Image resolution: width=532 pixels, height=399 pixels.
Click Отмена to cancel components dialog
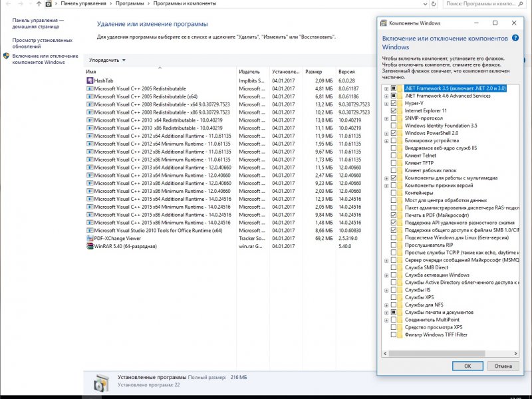tap(503, 366)
